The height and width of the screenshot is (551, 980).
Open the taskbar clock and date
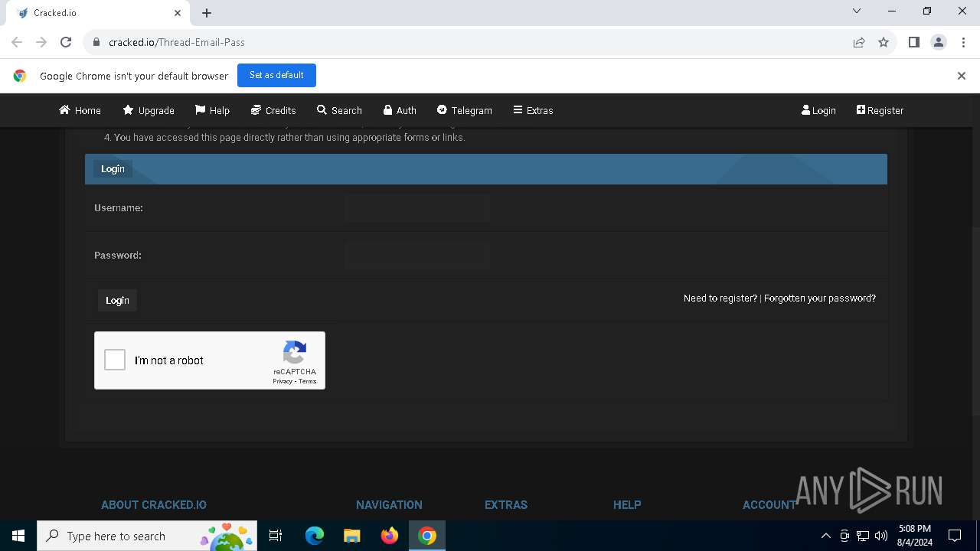click(x=914, y=536)
